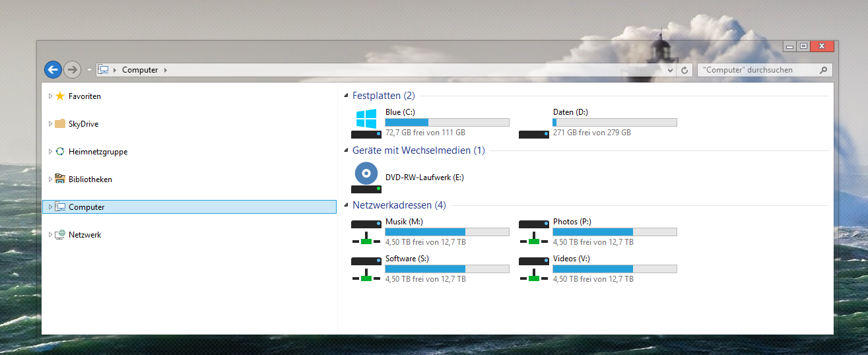Click the Blue (C:) capacity bar
The image size is (868, 355).
click(x=447, y=122)
